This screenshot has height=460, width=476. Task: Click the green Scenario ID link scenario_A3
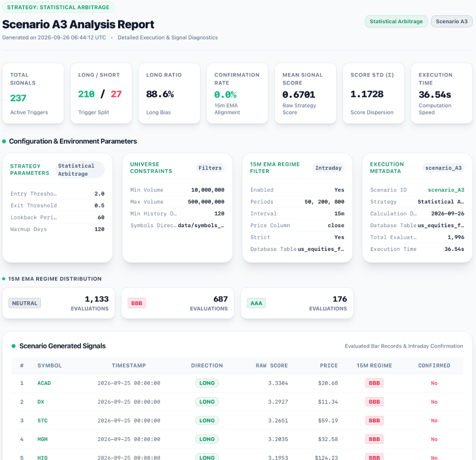coord(446,190)
